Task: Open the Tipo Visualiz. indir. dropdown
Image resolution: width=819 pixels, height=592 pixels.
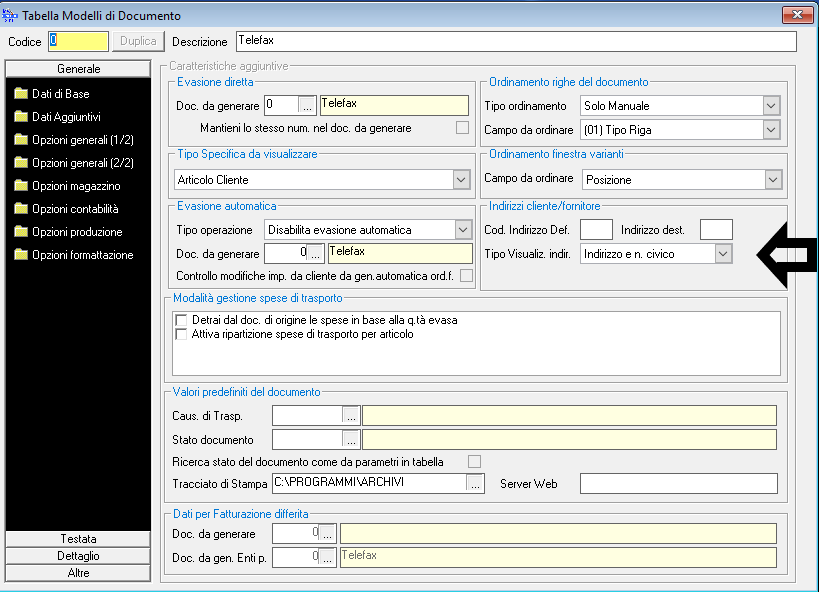Action: point(723,254)
